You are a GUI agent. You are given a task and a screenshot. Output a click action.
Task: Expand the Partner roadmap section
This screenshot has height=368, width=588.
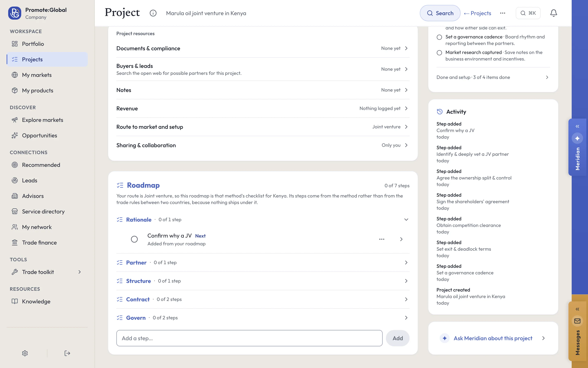(x=263, y=262)
